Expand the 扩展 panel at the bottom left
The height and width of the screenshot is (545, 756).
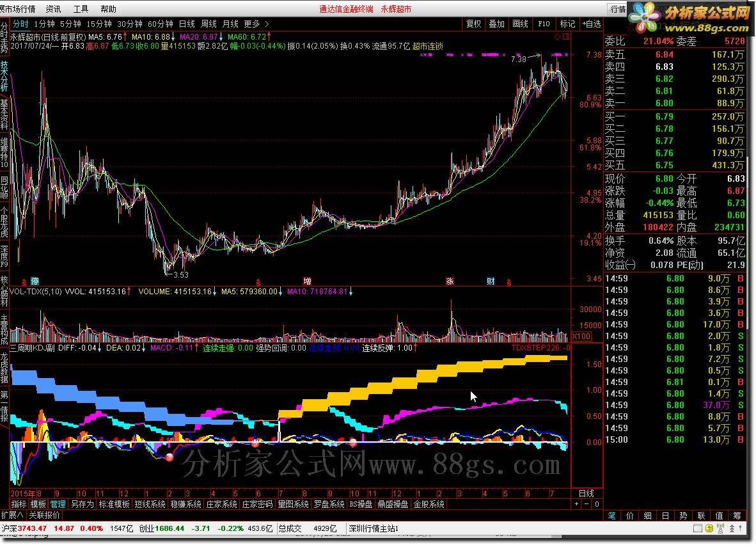pos(12,515)
